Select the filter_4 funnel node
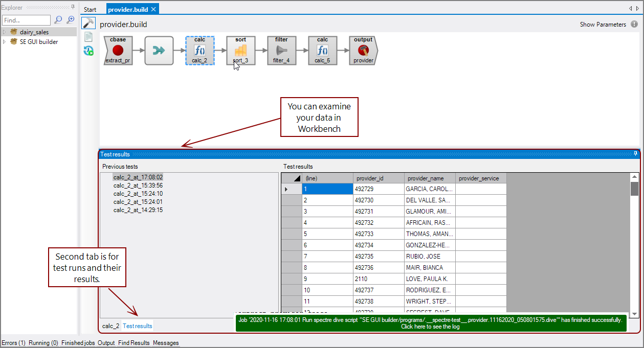Screen dimensions: 644x348 (281, 50)
